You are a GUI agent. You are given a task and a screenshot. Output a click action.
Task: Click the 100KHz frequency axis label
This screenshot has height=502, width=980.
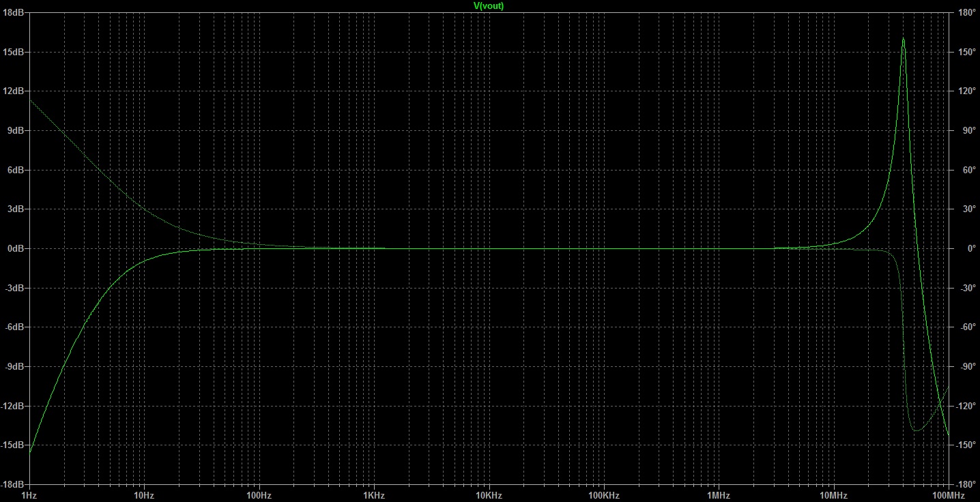coord(603,494)
